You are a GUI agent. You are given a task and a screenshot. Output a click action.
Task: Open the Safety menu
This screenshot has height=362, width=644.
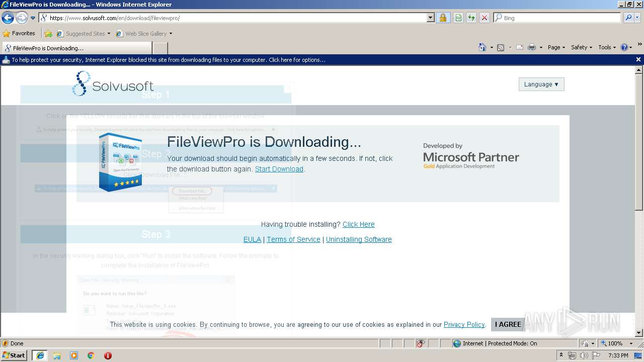[x=582, y=47]
